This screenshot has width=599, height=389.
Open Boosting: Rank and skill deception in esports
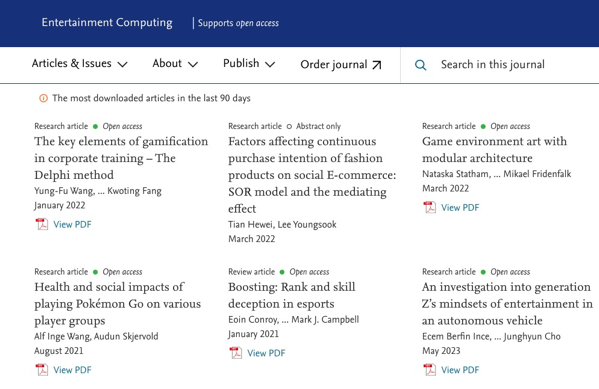coord(291,295)
